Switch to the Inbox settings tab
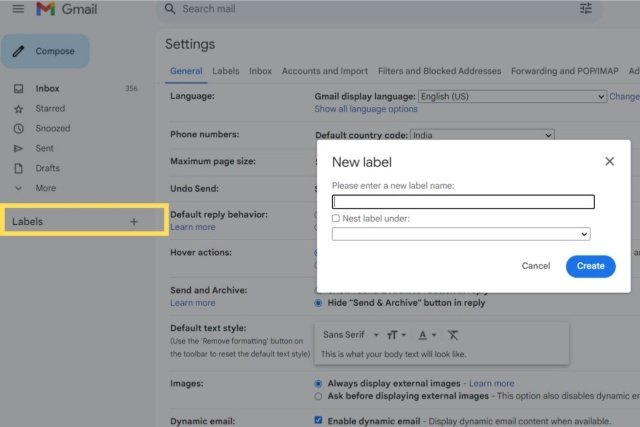640x427 pixels. click(260, 71)
